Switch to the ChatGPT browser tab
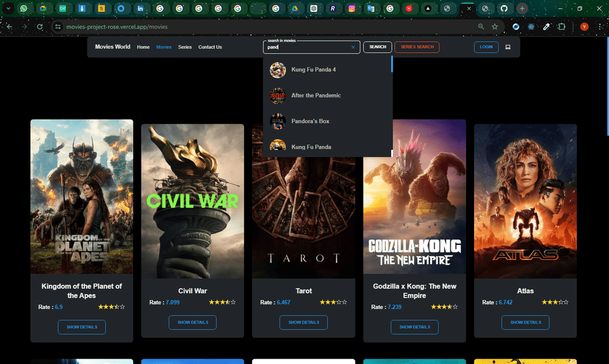 (x=314, y=8)
